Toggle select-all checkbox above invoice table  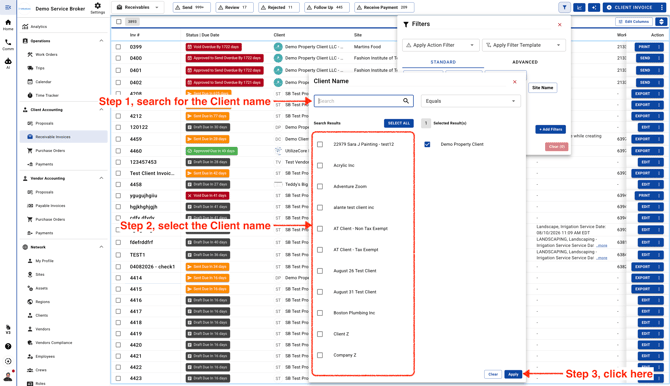pos(119,21)
